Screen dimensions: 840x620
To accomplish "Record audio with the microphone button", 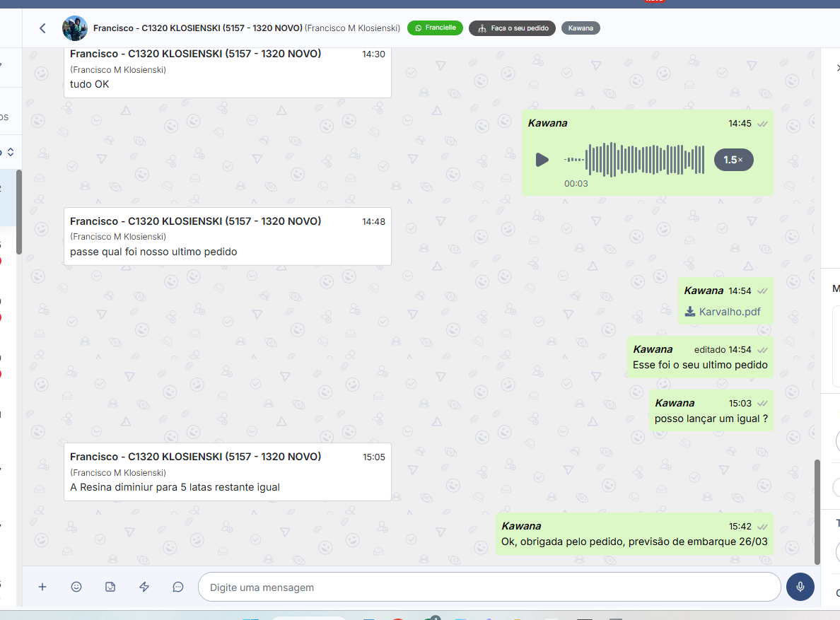I will pos(800,587).
